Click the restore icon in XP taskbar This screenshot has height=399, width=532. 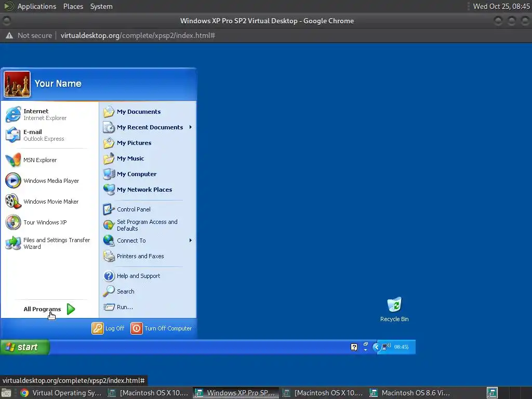[x=365, y=344]
